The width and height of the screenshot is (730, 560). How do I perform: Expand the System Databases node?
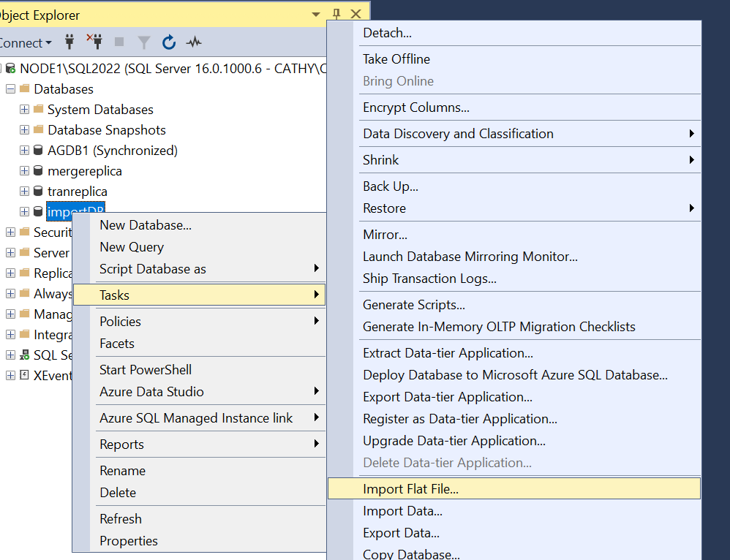tap(24, 109)
